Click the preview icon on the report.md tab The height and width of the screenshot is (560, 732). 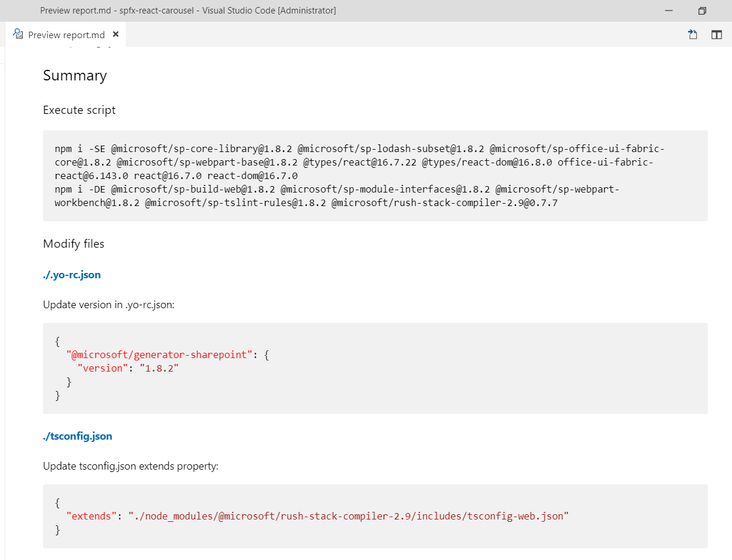pyautogui.click(x=18, y=34)
